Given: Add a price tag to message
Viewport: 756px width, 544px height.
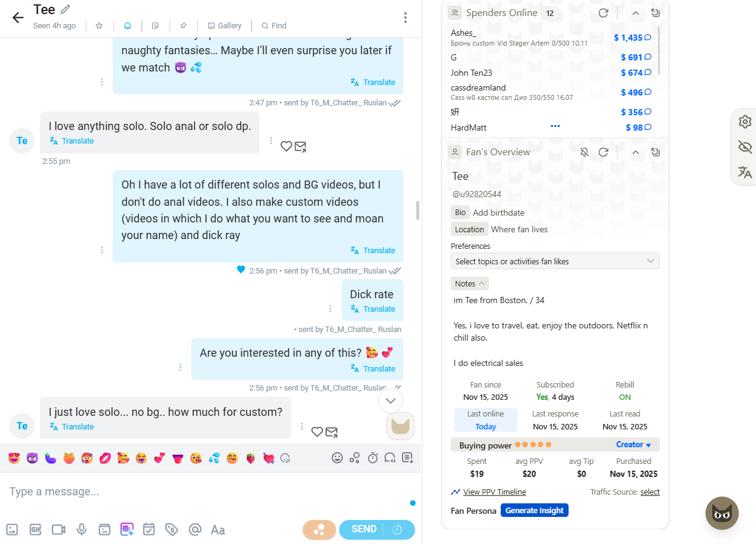Looking at the screenshot, I should coord(171,529).
